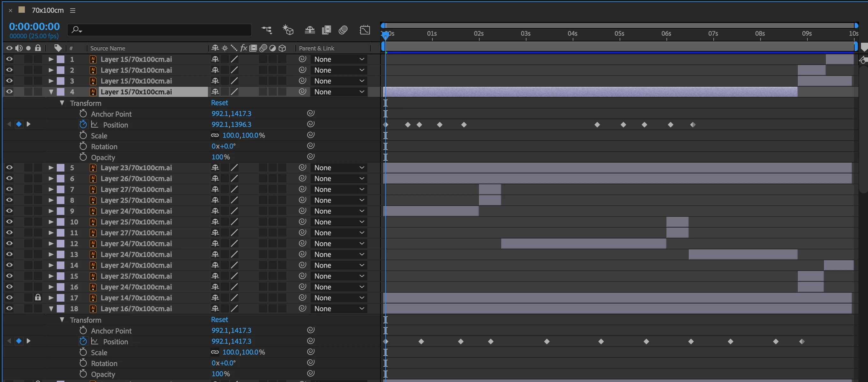This screenshot has width=868, height=382.
Task: Toggle the Motion Blur composition switch
Action: point(343,30)
